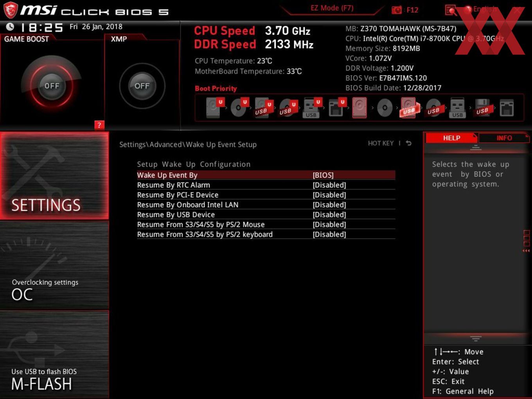Switch to the INFO tab

pyautogui.click(x=504, y=138)
